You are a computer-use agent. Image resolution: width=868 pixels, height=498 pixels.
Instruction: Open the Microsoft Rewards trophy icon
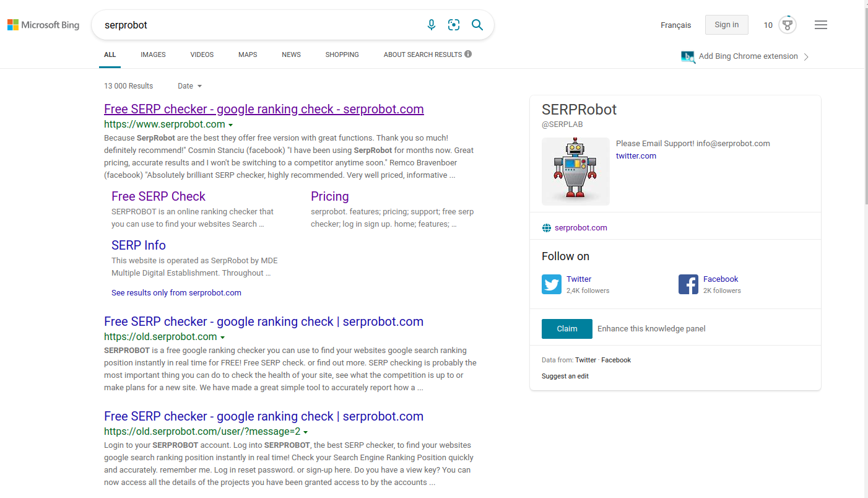787,25
